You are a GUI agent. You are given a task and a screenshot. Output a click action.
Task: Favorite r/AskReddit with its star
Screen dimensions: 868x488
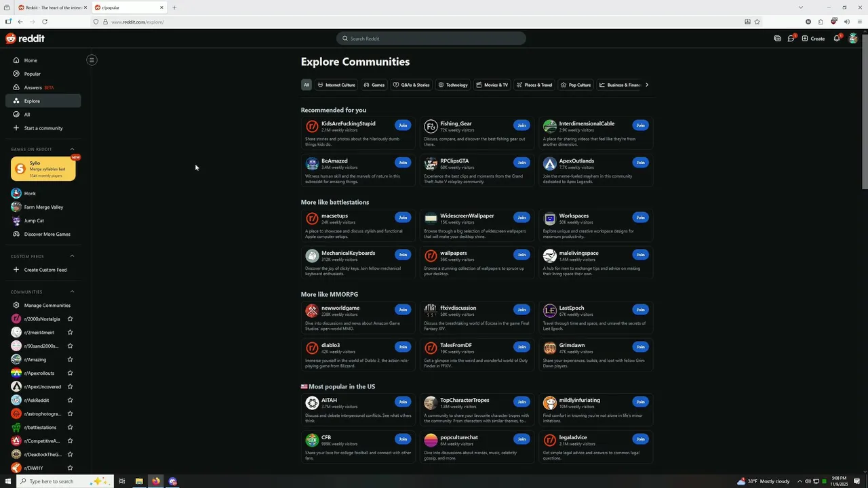point(70,400)
